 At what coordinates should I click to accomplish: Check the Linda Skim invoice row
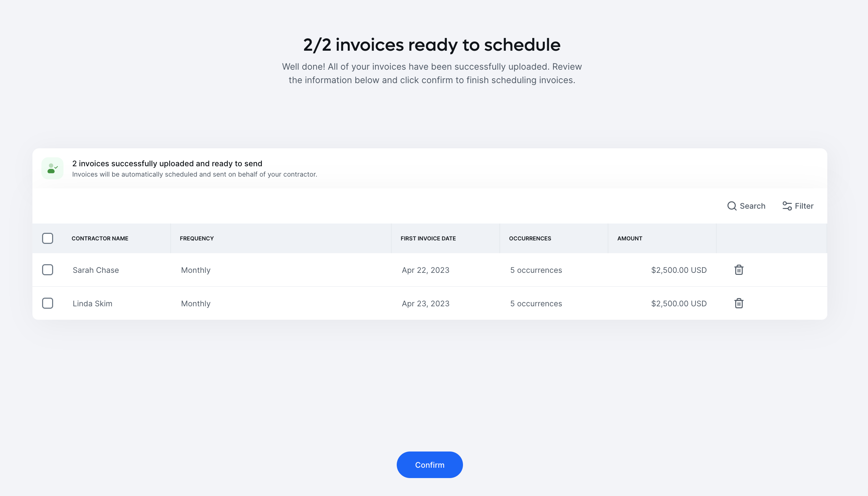point(48,303)
